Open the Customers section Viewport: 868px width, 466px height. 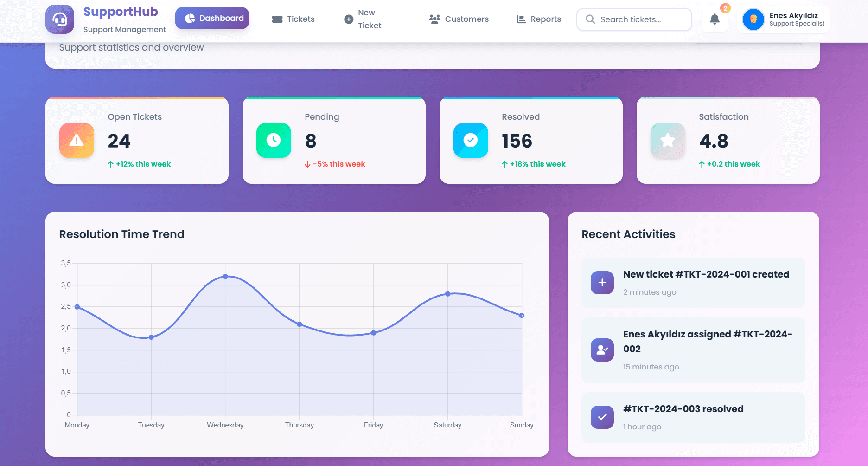459,19
